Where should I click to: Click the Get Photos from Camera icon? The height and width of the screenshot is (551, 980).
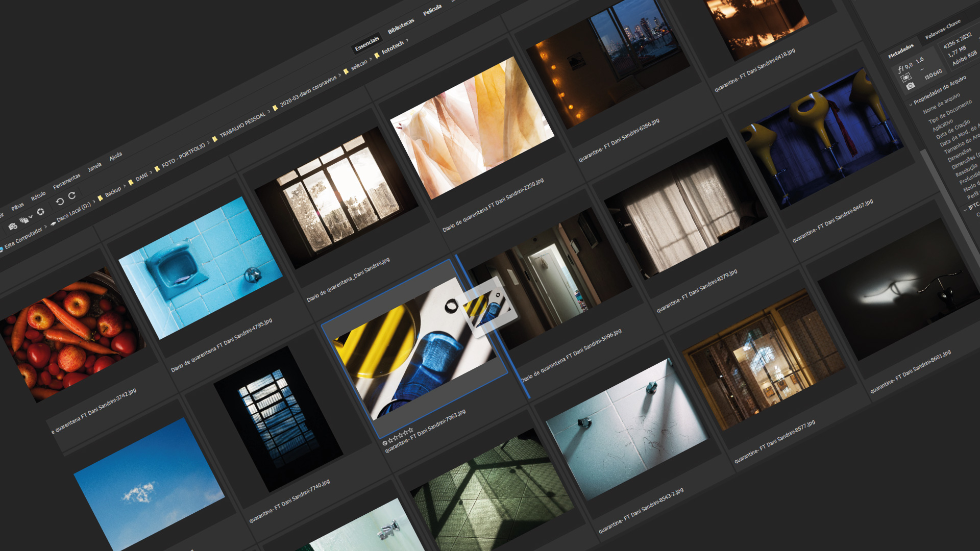(x=12, y=227)
